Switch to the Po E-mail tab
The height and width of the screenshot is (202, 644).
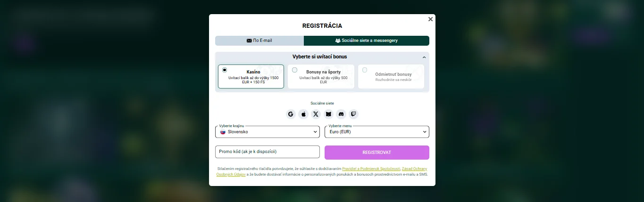[x=259, y=40]
